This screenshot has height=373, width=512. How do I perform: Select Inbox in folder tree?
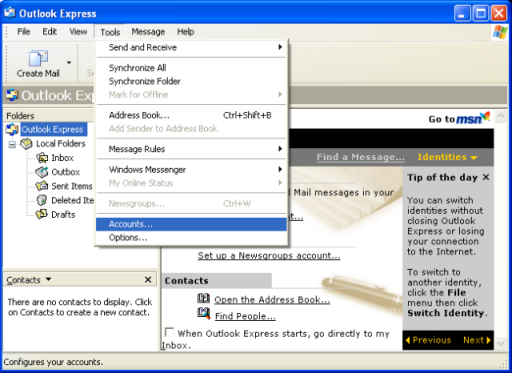tap(62, 158)
